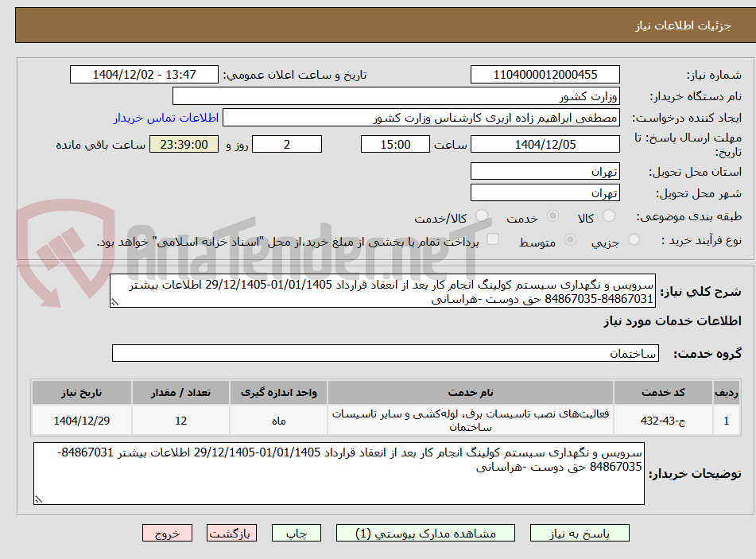
Task: Click the 'چاپ' print button
Action: click(296, 533)
